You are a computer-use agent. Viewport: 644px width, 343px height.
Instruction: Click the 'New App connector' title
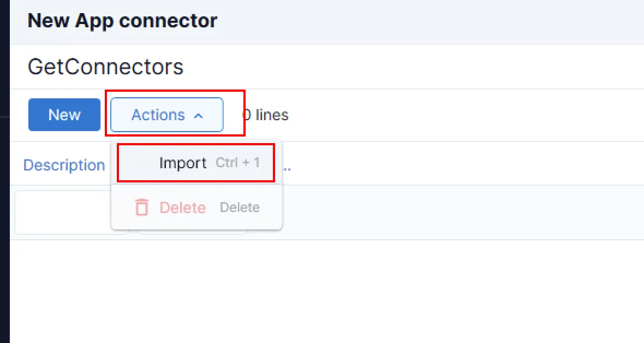tap(122, 21)
